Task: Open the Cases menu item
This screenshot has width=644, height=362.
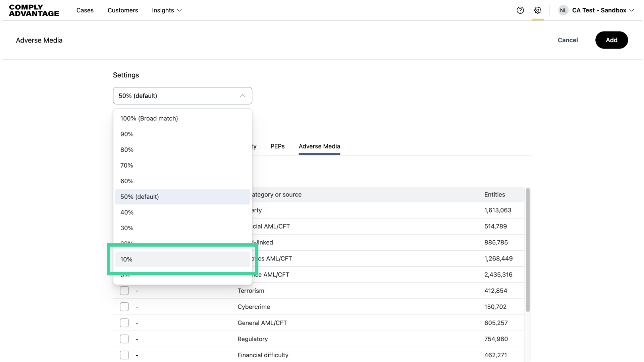Action: [x=85, y=10]
